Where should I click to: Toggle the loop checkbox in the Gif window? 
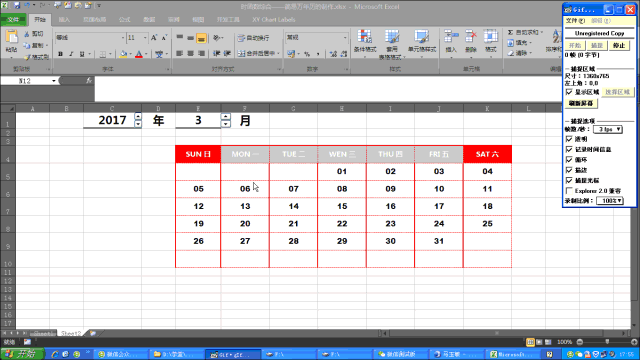(x=569, y=160)
